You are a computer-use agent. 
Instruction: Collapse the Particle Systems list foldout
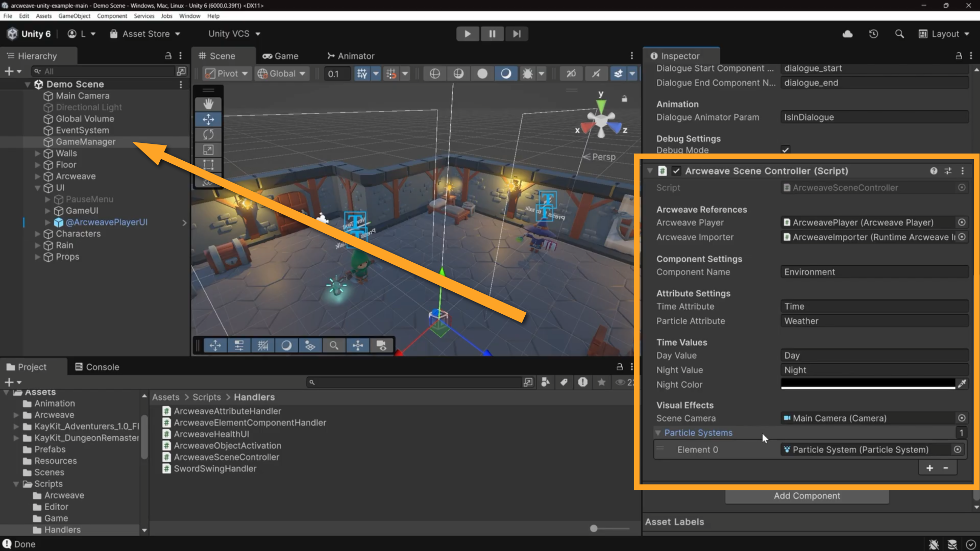tap(658, 433)
